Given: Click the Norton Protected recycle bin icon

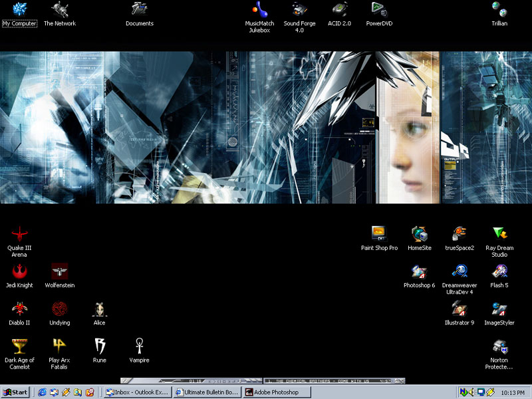Looking at the screenshot, I should pyautogui.click(x=499, y=354).
